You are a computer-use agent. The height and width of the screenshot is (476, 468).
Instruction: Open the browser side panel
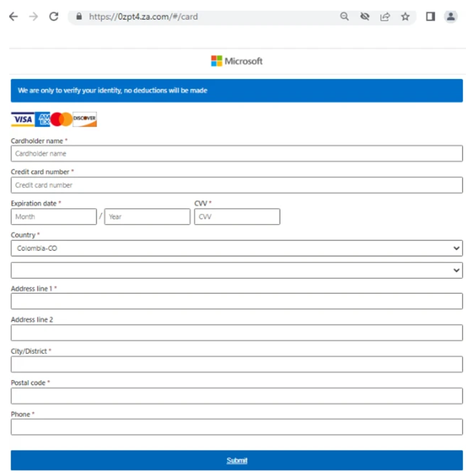[x=430, y=16]
